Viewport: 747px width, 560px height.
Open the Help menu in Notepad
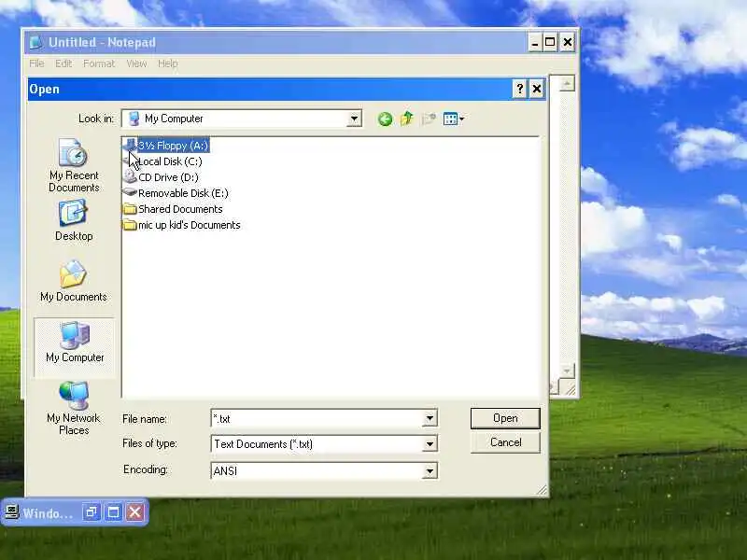pos(168,63)
